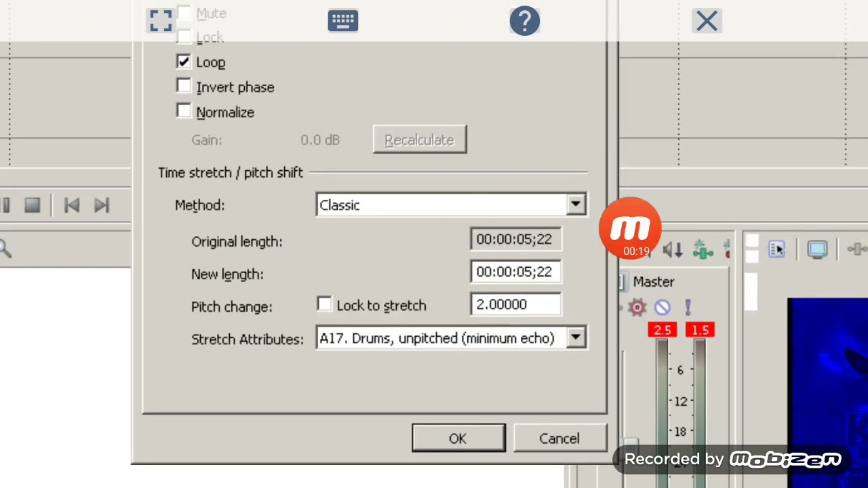Click the Go to End transport button

[x=102, y=205]
